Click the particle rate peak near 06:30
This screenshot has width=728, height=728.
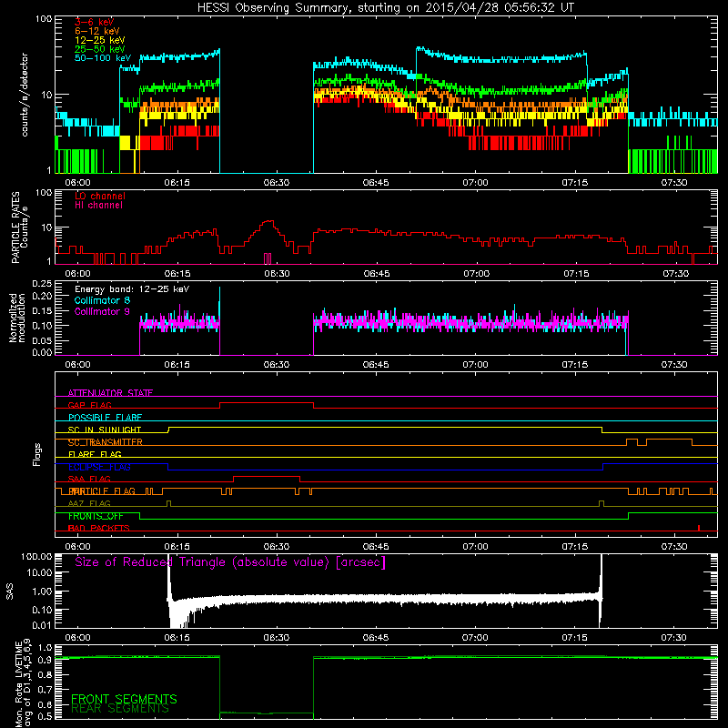268,222
